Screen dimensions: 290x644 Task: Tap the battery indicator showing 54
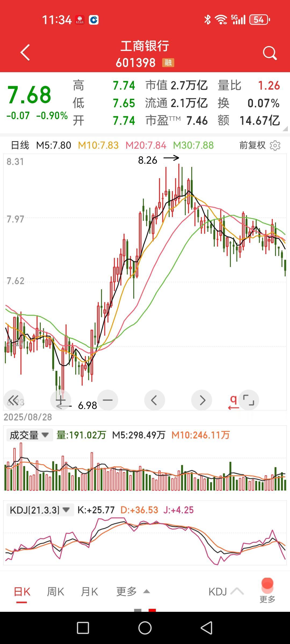(259, 20)
